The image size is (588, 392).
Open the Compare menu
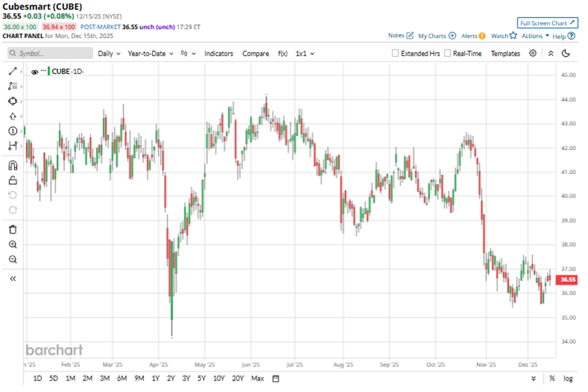(x=255, y=54)
